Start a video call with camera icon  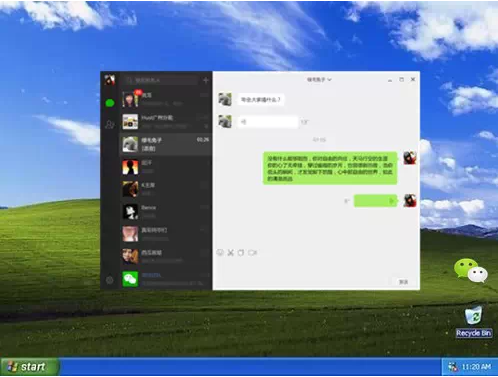252,253
